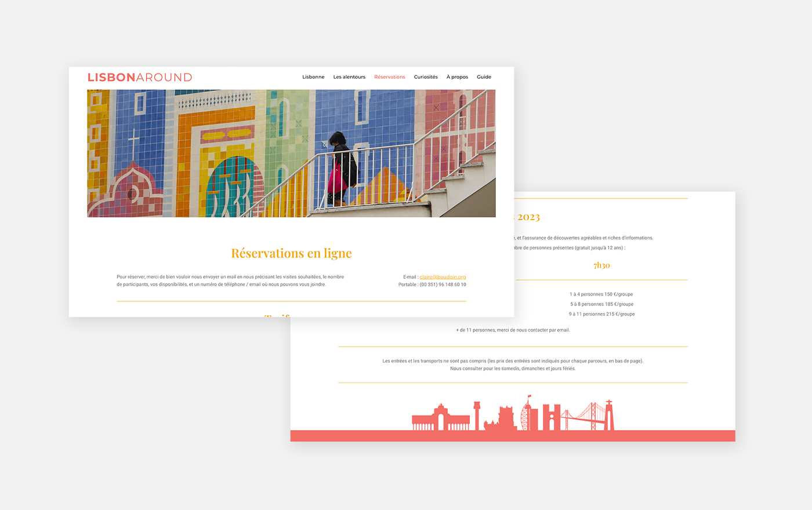Click the + de 11 personnes note
812x510 pixels.
click(513, 330)
